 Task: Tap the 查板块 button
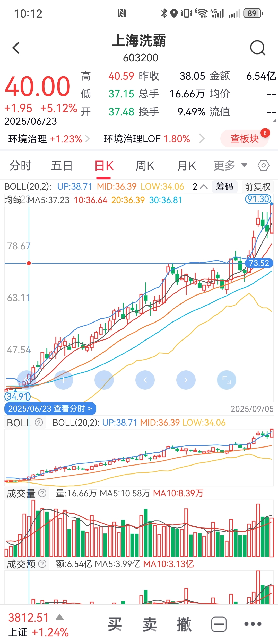(245, 139)
